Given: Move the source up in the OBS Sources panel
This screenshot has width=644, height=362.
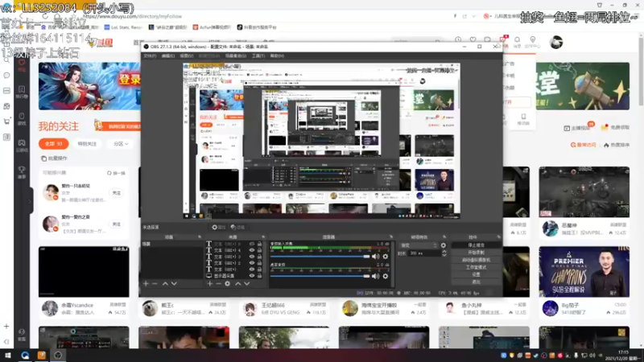Looking at the screenshot, I should coord(237,284).
